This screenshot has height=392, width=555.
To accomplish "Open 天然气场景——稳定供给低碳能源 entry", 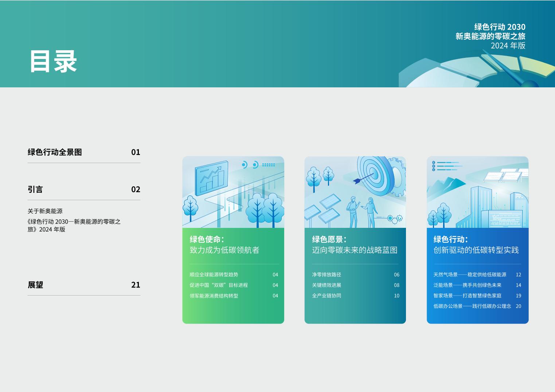I will [x=470, y=275].
